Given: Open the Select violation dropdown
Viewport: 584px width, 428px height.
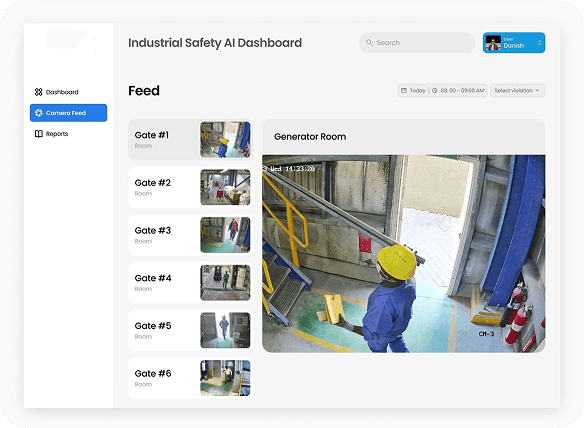Looking at the screenshot, I should (517, 91).
